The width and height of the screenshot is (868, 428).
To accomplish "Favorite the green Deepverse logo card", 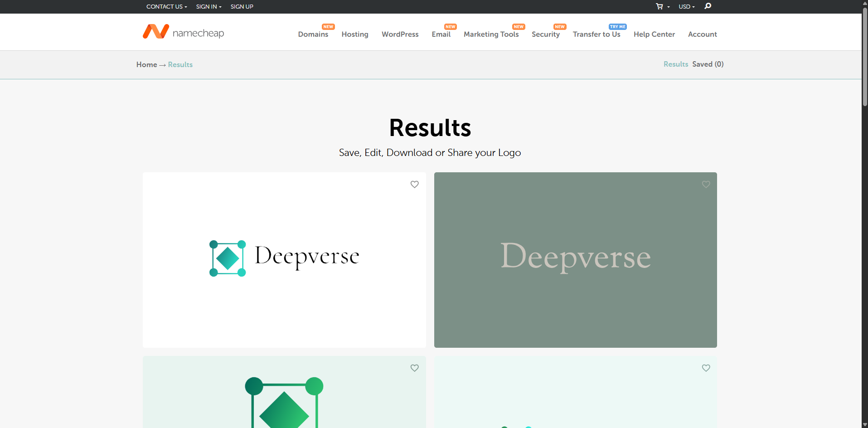I will [705, 185].
